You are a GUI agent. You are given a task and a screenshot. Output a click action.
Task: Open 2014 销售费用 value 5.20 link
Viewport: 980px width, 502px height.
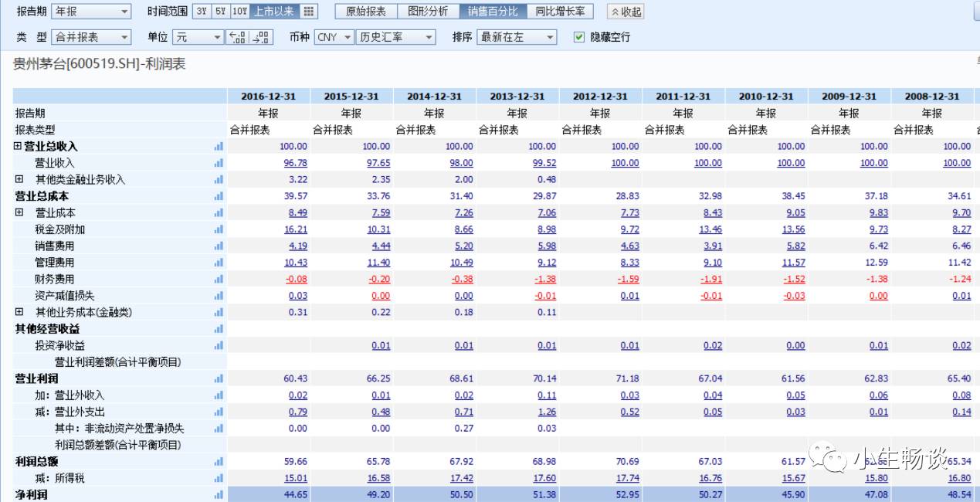point(464,246)
